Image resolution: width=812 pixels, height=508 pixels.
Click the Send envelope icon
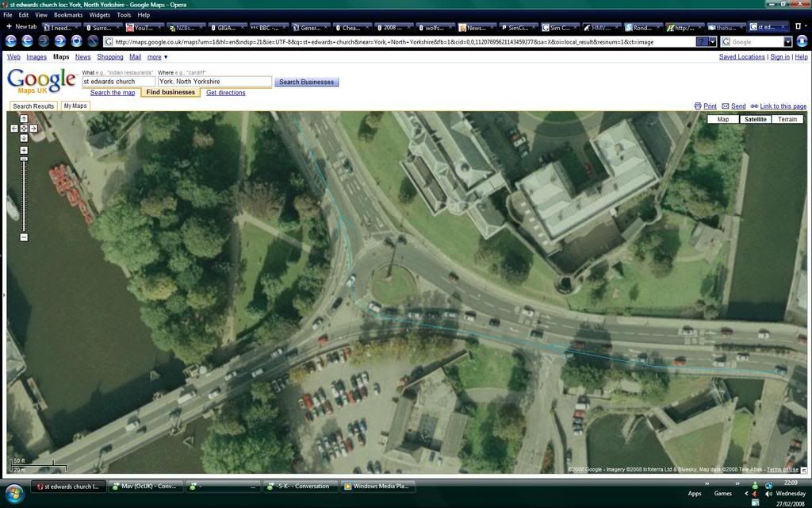pyautogui.click(x=726, y=106)
